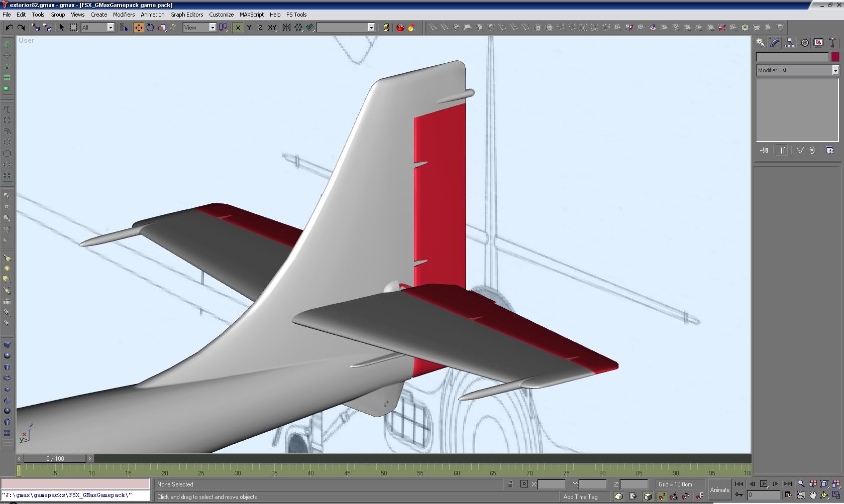This screenshot has height=504, width=844.
Task: Click the Undo arrow in toolbar
Action: (x=9, y=28)
